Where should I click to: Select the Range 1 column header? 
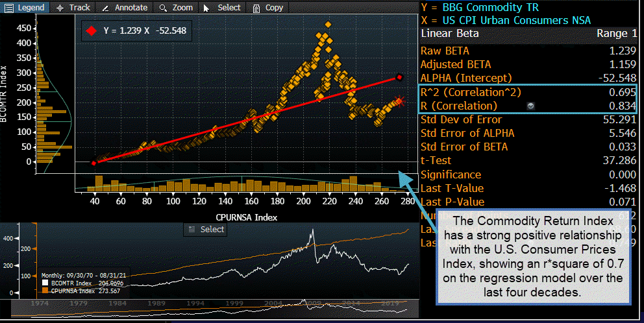point(616,34)
